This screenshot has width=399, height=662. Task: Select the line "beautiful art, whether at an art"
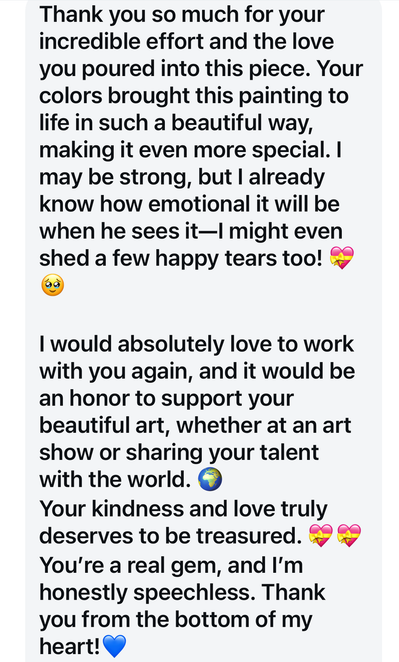pos(195,425)
